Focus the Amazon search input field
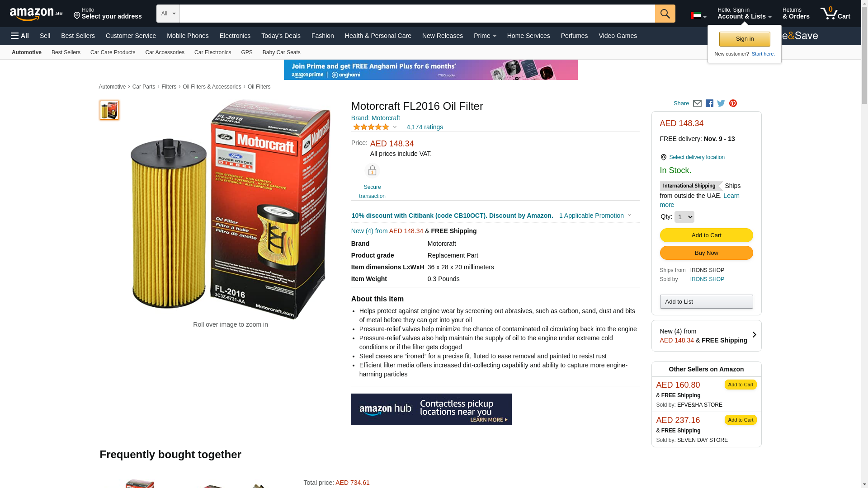This screenshot has width=868, height=488. click(x=417, y=14)
